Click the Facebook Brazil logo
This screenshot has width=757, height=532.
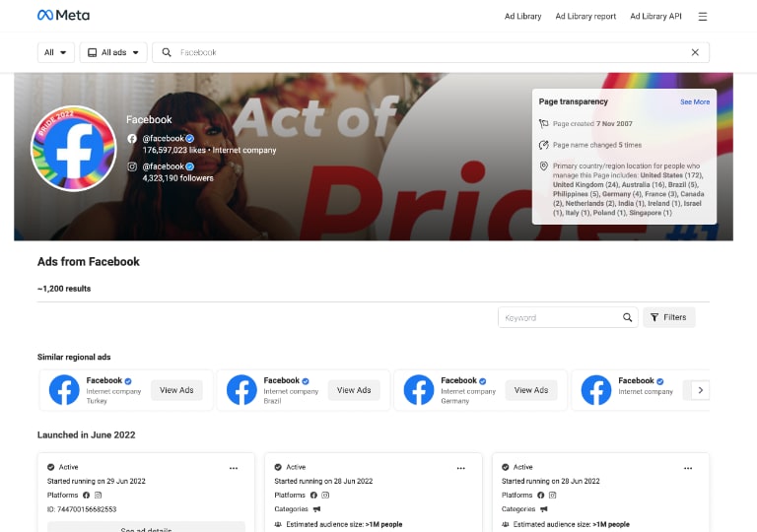click(x=241, y=390)
